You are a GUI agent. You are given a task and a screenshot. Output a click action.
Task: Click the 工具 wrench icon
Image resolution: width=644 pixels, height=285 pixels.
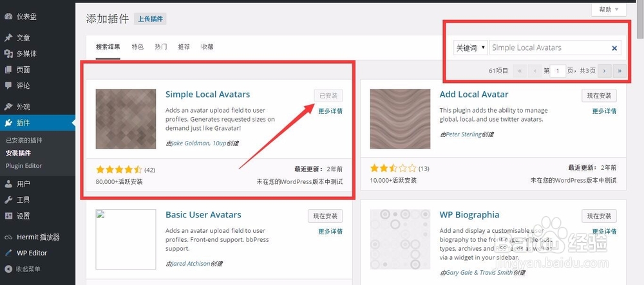click(x=8, y=199)
